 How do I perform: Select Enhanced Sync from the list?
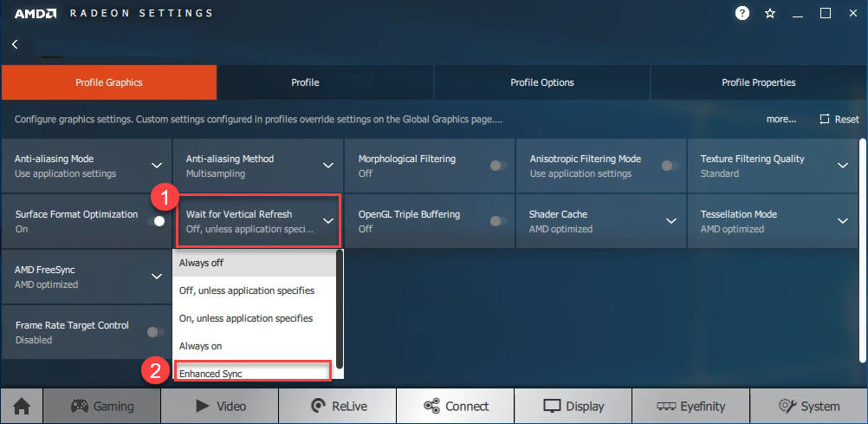coord(252,373)
